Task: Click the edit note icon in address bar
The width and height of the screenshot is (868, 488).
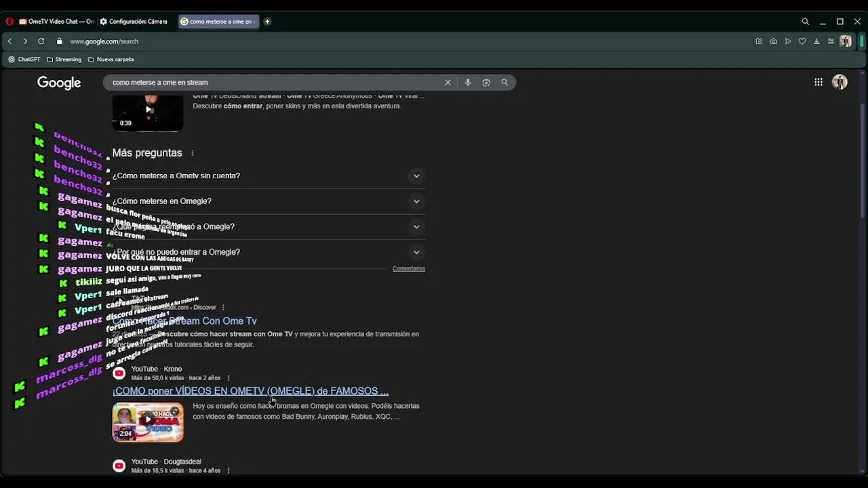Action: pos(759,41)
